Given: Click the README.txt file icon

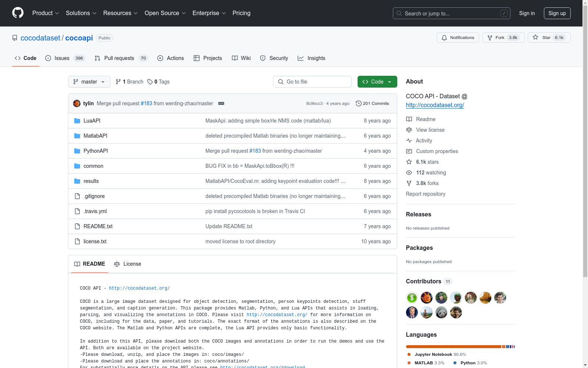Looking at the screenshot, I should point(77,226).
